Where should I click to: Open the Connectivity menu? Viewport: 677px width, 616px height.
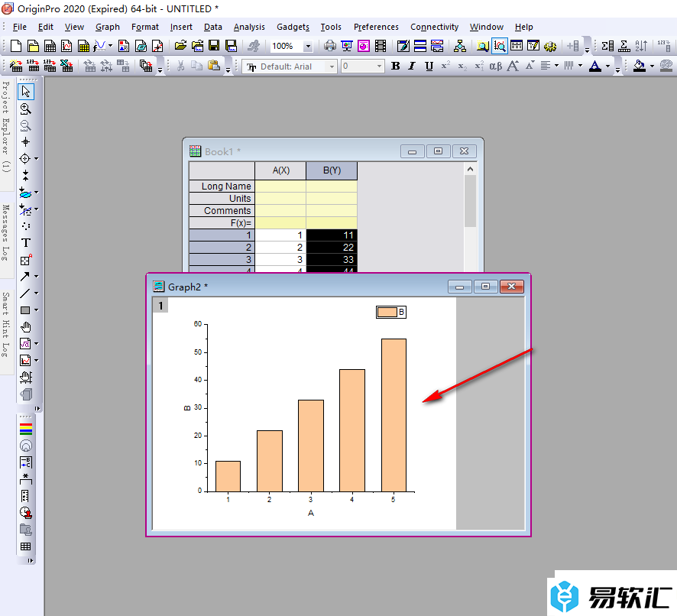pyautogui.click(x=434, y=27)
